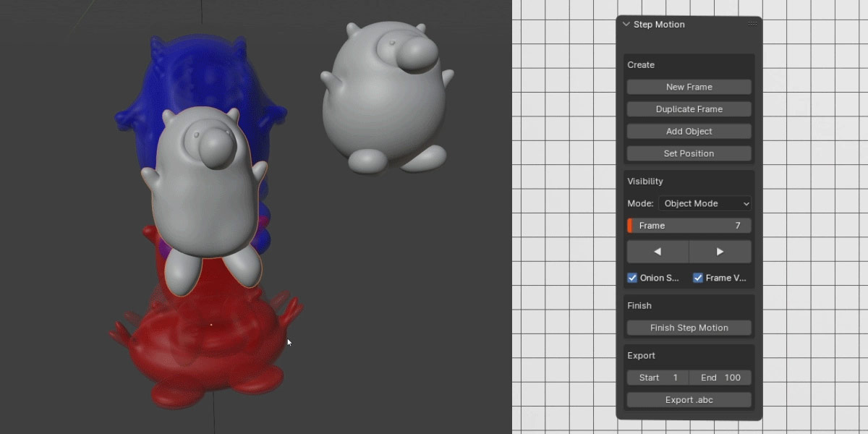Click the Step Motion panel chevron
This screenshot has height=434, width=868.
click(625, 24)
